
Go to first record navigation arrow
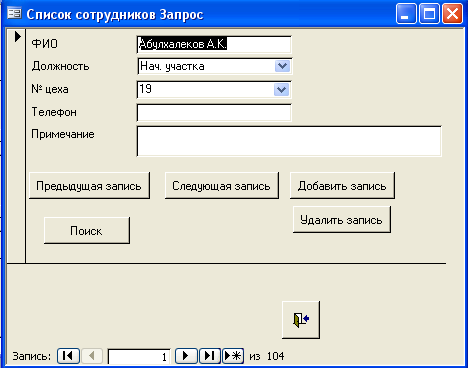pyautogui.click(x=68, y=356)
